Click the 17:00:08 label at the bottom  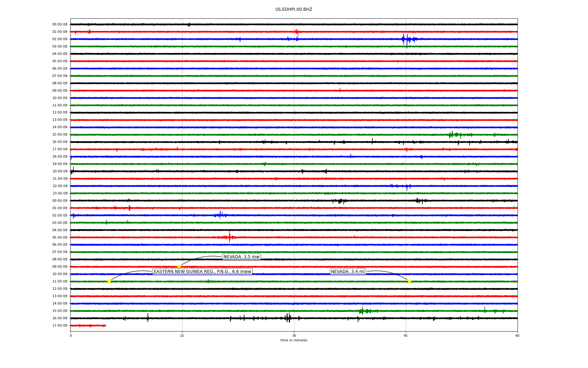coord(60,326)
